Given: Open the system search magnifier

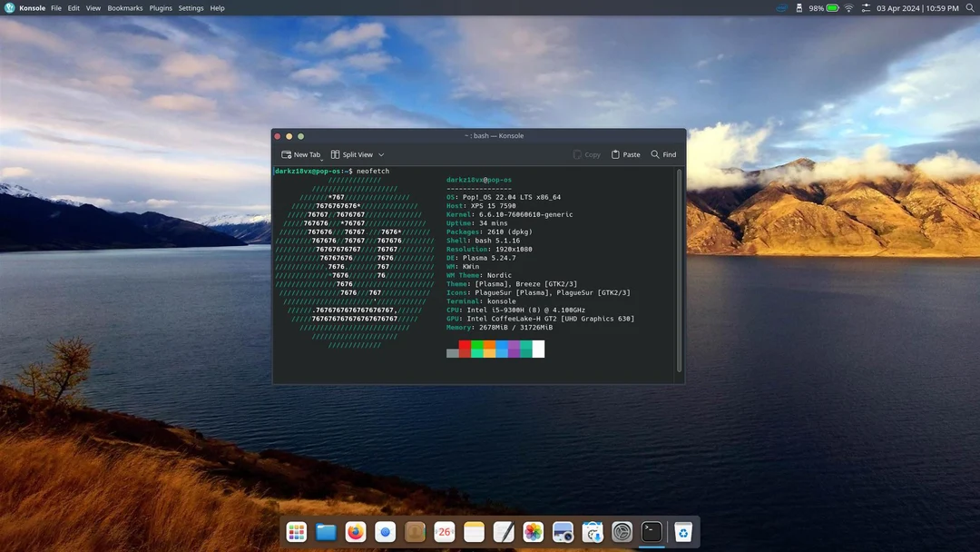Looking at the screenshot, I should click(x=969, y=8).
